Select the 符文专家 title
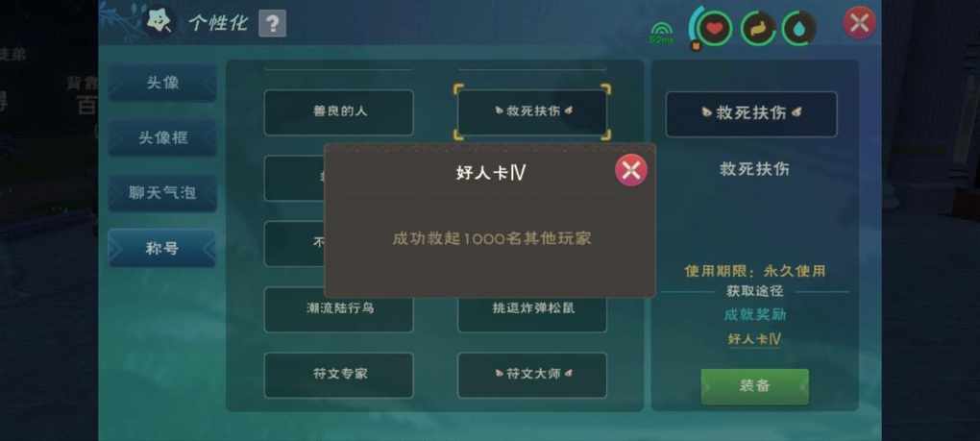The height and width of the screenshot is (441, 980). pos(339,375)
